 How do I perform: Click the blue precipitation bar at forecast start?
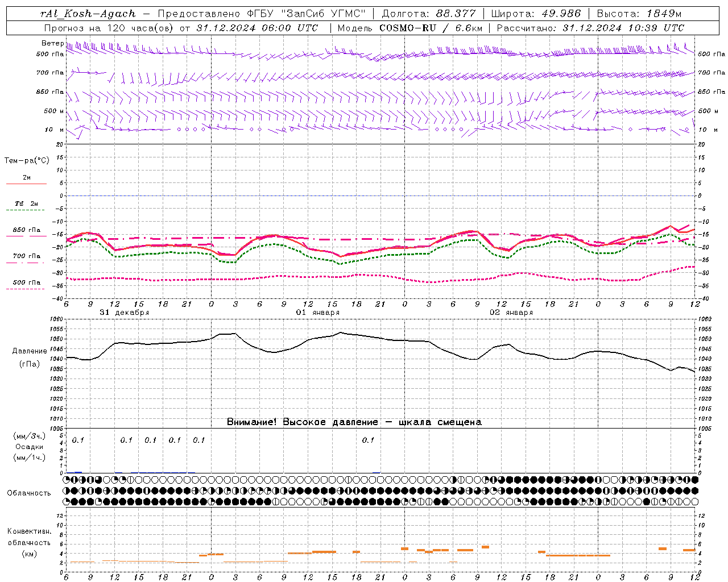tap(78, 472)
